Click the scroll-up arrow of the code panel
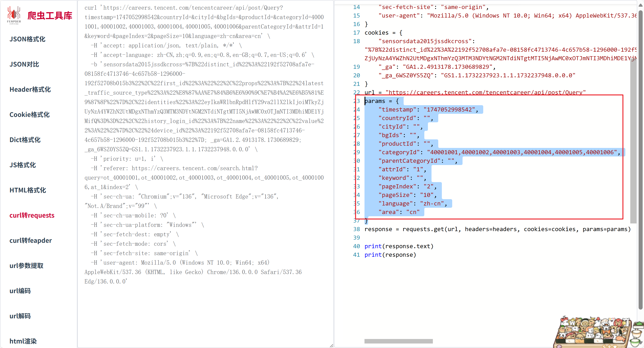This screenshot has height=348, width=644. (x=640, y=5)
